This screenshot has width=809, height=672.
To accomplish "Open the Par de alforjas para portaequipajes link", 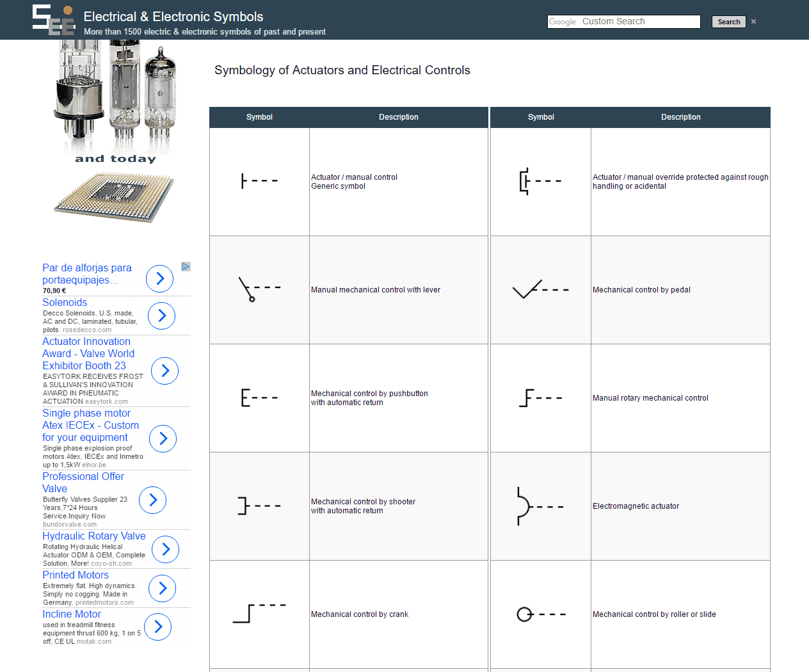I will click(87, 274).
